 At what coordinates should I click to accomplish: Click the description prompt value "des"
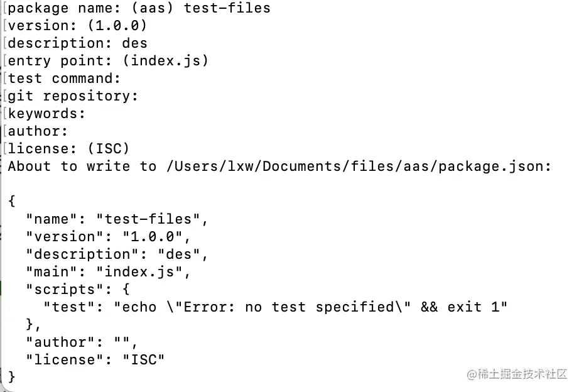[134, 43]
